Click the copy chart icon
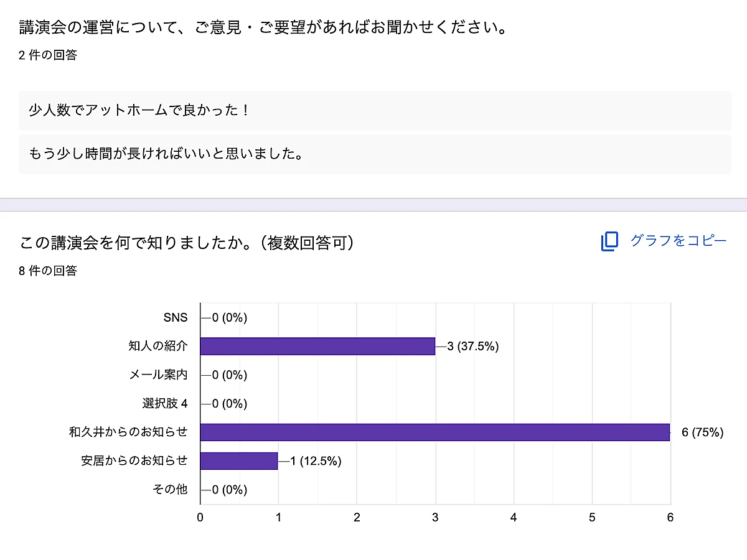The width and height of the screenshot is (747, 560). coord(609,241)
